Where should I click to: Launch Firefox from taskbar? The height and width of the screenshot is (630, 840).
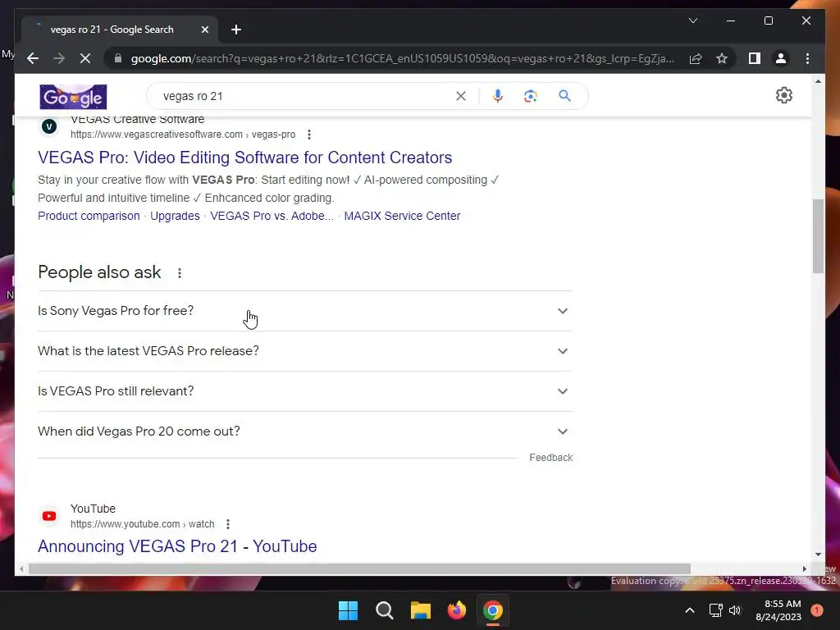(x=457, y=610)
